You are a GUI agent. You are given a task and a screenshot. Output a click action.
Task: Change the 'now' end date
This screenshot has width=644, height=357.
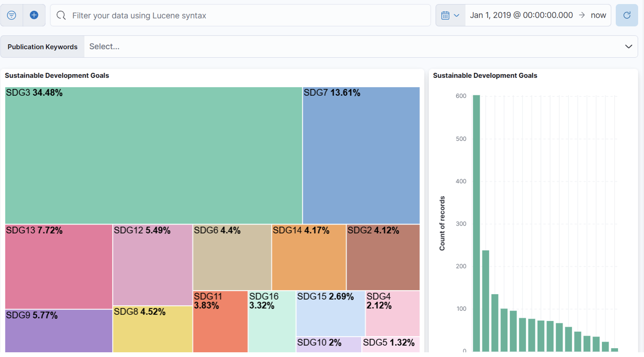[598, 15]
